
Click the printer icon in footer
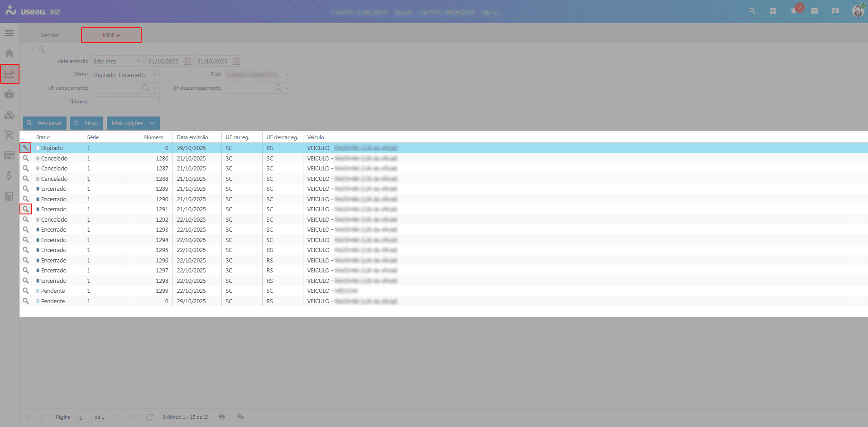tap(222, 417)
